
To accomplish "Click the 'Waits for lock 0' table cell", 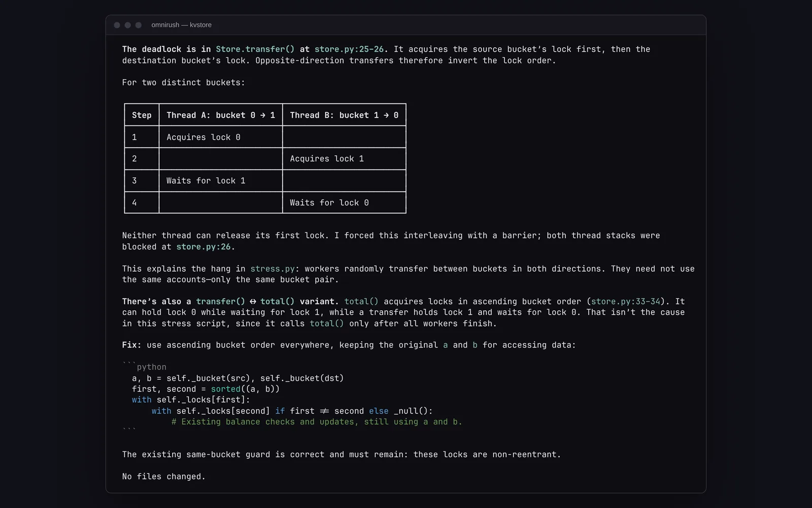I will pos(344,203).
